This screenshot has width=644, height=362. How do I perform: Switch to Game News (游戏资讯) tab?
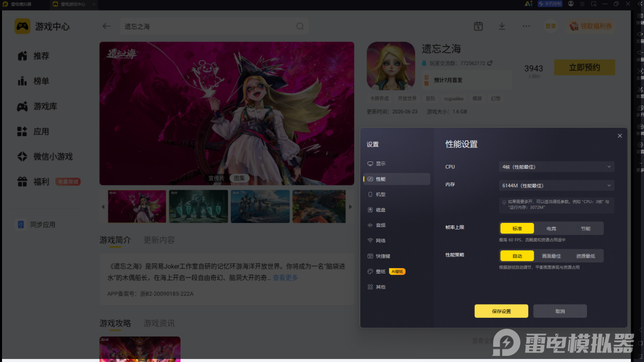(159, 323)
